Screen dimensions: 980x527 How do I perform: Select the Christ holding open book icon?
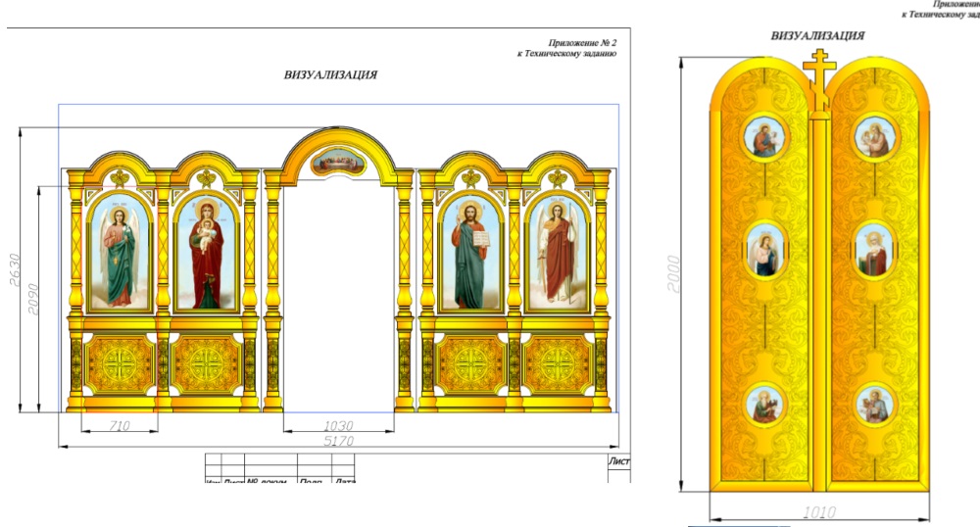click(x=470, y=255)
